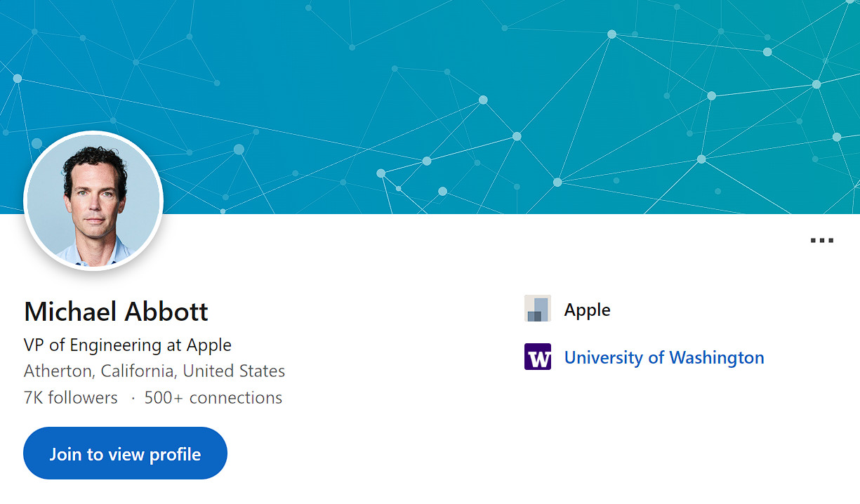Click the blue Join pill button
860x504 pixels.
pyautogui.click(x=125, y=453)
